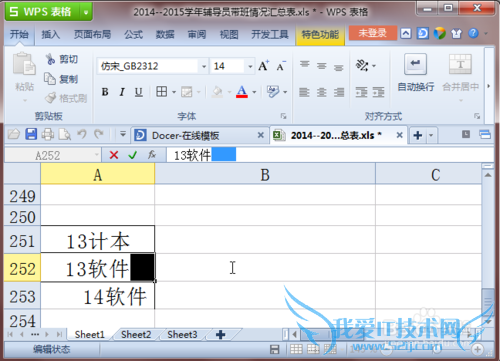Viewport: 500px width, 361px height.
Task: Click the print preview icon
Action: point(65,134)
